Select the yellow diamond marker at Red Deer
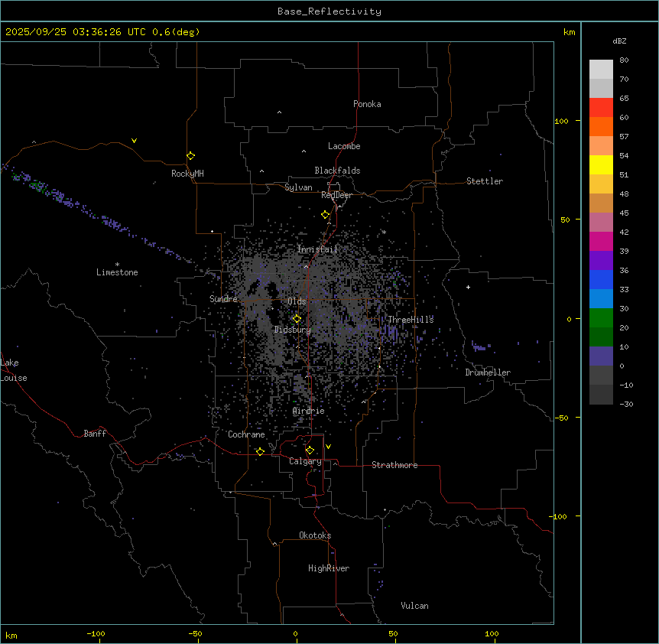Viewport: 659px width, 644px height. (325, 215)
